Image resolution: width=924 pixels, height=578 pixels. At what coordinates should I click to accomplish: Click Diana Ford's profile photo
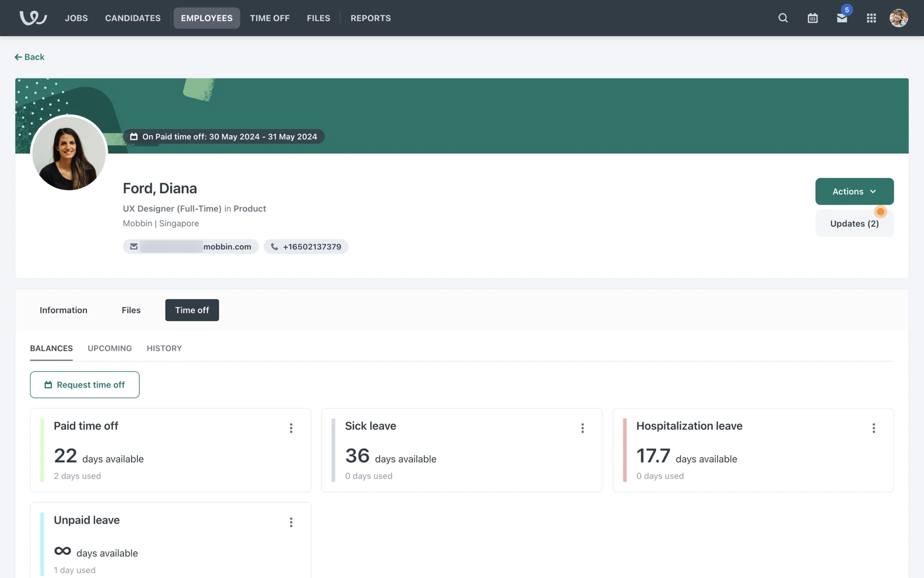(69, 153)
